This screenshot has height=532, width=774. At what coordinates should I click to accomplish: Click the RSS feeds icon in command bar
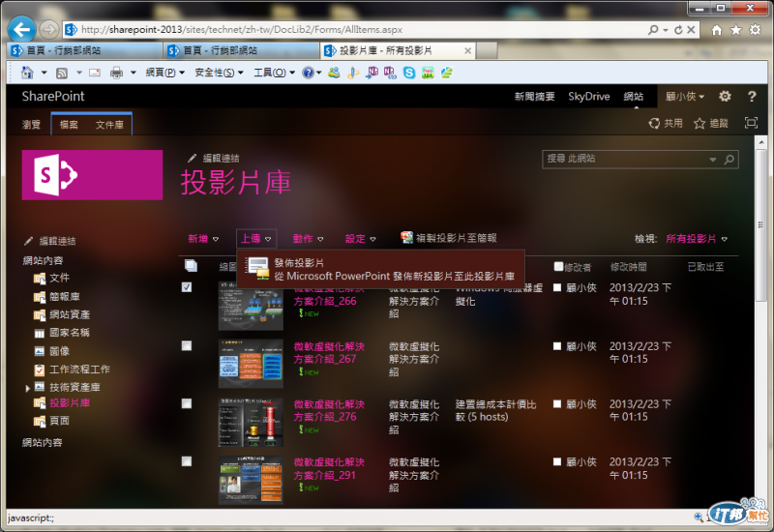click(62, 74)
